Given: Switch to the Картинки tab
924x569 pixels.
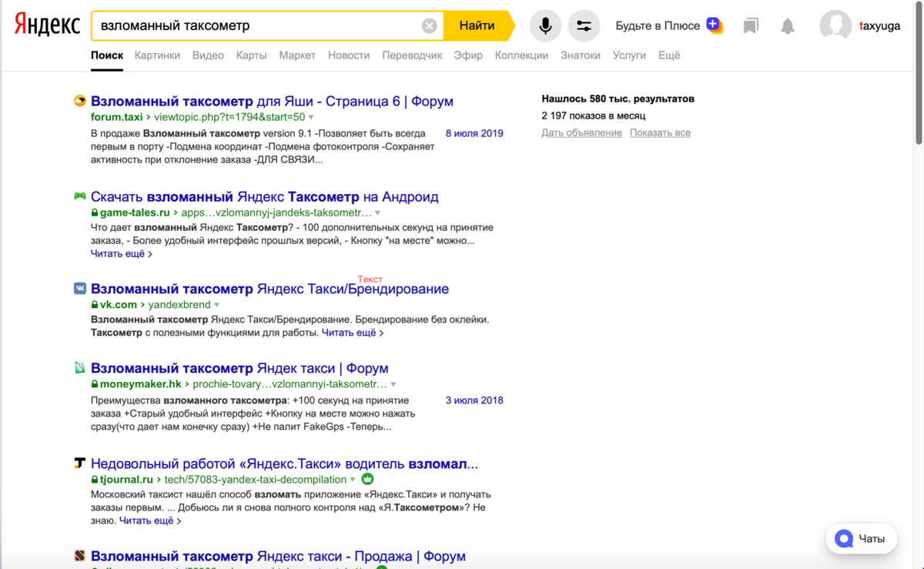Looking at the screenshot, I should point(157,55).
